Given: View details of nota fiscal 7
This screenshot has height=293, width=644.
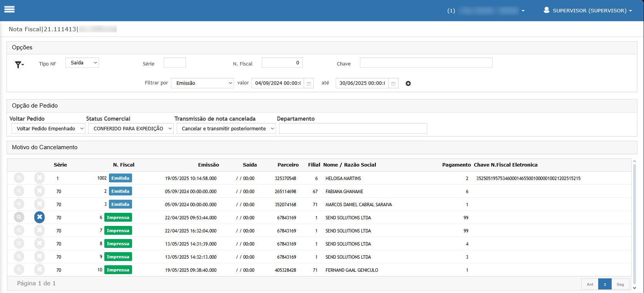Looking at the screenshot, I should 19,230.
